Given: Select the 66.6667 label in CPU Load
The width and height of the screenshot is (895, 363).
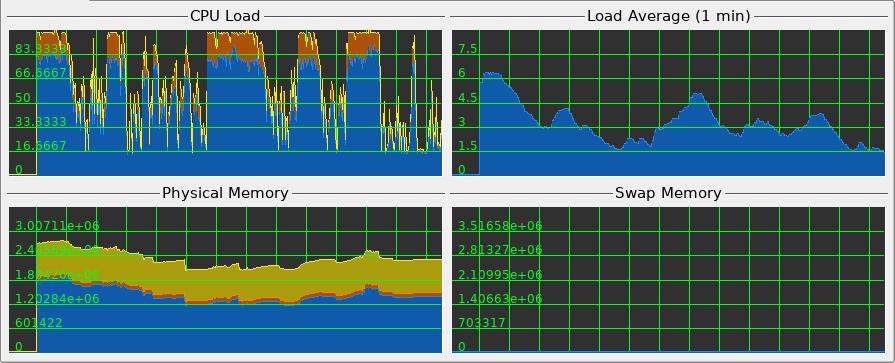Looking at the screenshot, I should [x=41, y=73].
